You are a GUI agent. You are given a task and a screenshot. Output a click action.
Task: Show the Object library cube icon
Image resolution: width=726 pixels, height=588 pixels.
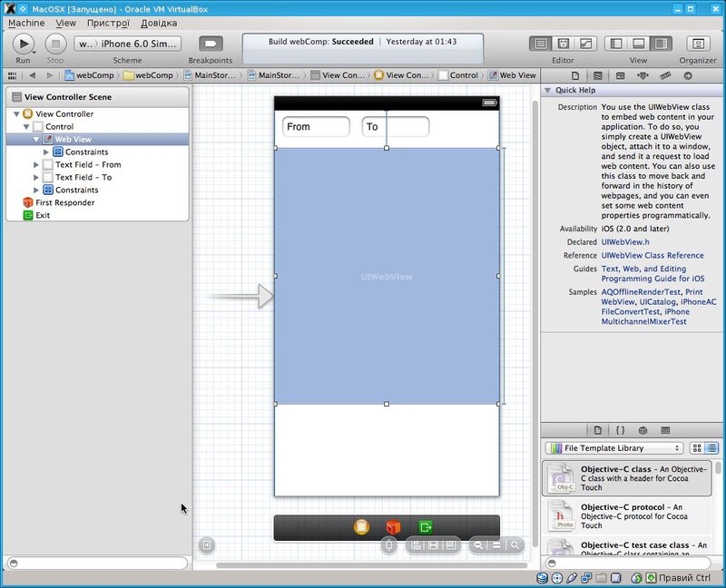[x=643, y=430]
